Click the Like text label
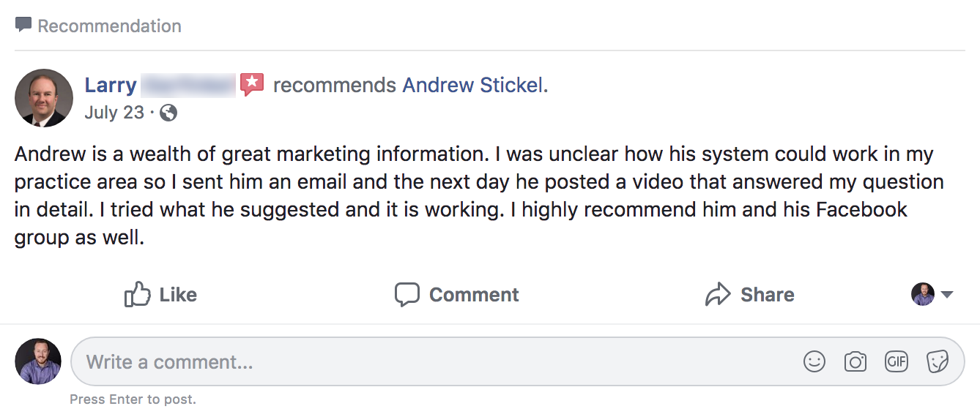 point(178,295)
